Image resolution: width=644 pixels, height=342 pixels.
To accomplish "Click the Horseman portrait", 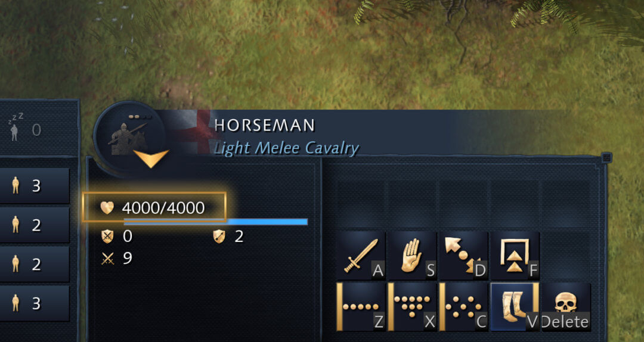I will pyautogui.click(x=129, y=134).
